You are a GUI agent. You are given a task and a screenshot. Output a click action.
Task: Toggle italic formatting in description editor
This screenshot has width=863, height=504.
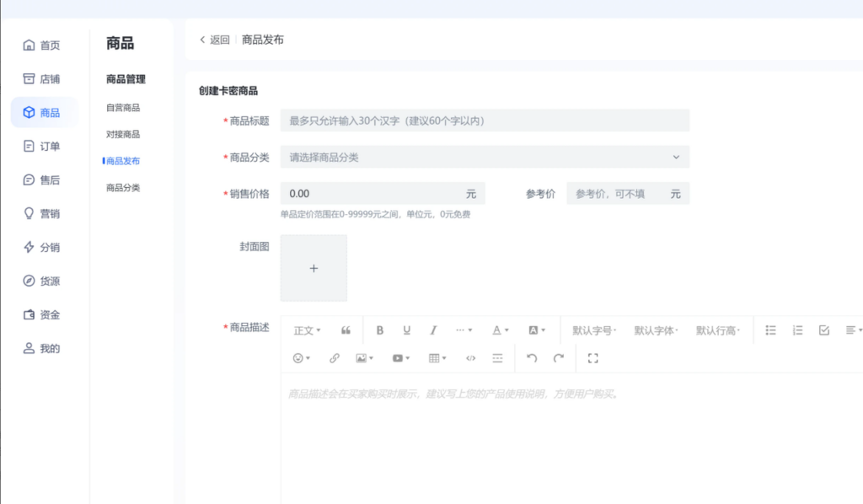433,330
